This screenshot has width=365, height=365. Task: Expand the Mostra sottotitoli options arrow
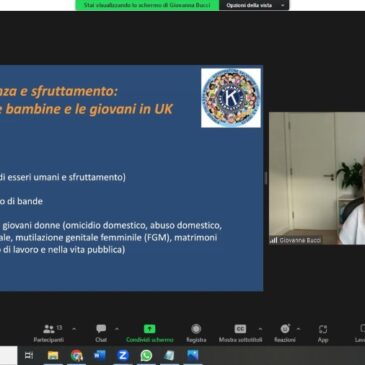point(260,329)
